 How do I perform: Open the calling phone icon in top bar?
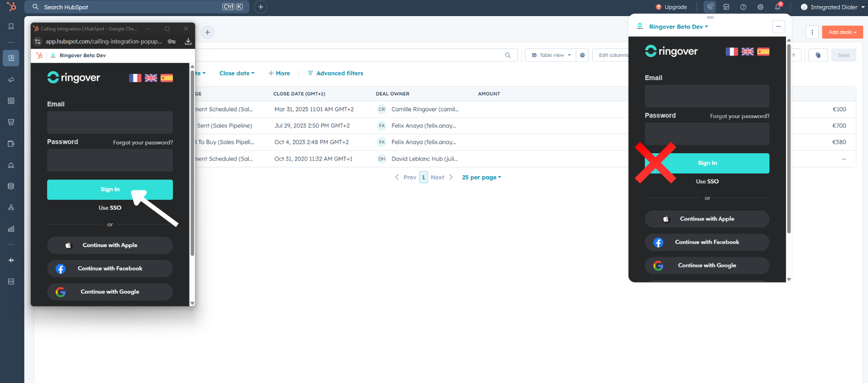(710, 7)
